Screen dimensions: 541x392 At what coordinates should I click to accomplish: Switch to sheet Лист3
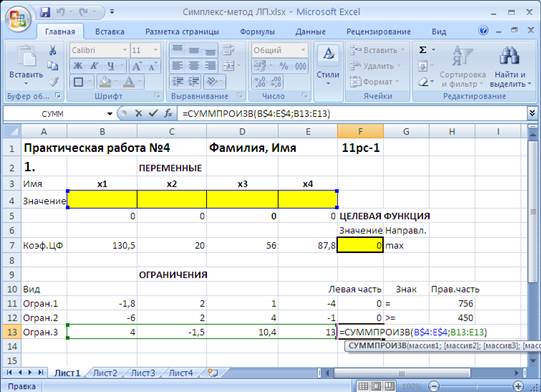(x=143, y=373)
